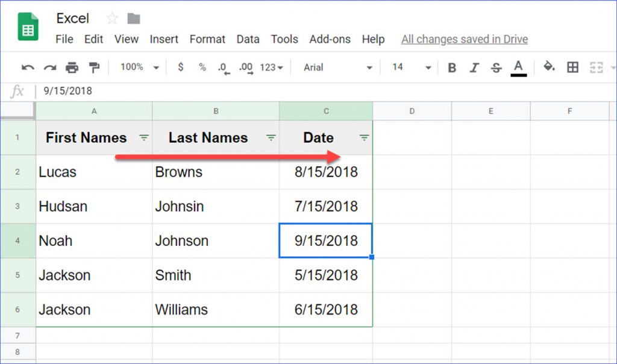The height and width of the screenshot is (364, 617).
Task: Click the move-to-folder icon
Action: pyautogui.click(x=133, y=19)
